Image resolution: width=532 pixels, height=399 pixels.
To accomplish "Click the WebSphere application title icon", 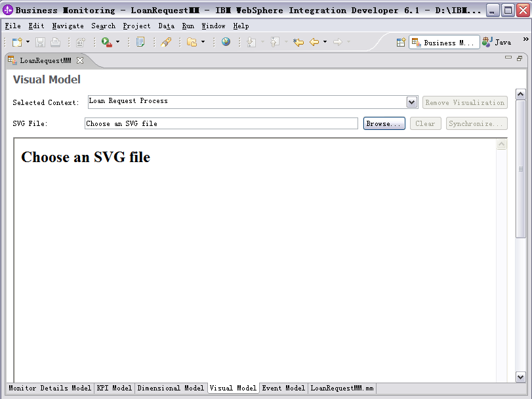I will coord(8,10).
